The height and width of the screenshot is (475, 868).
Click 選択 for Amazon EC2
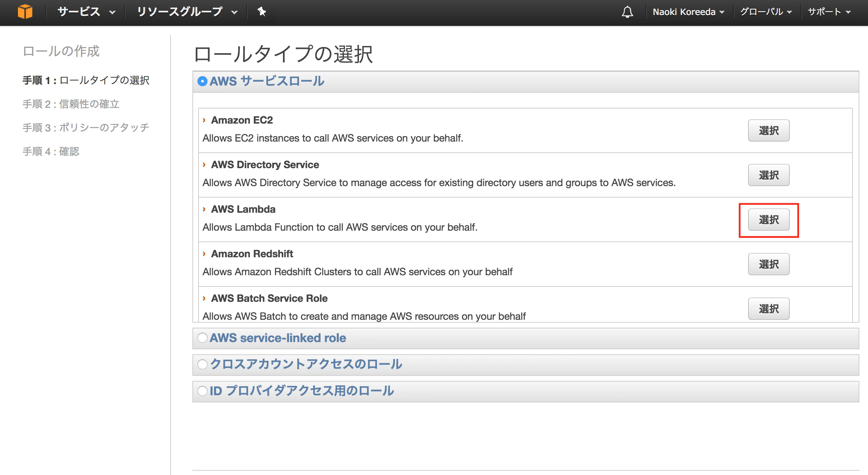[769, 130]
